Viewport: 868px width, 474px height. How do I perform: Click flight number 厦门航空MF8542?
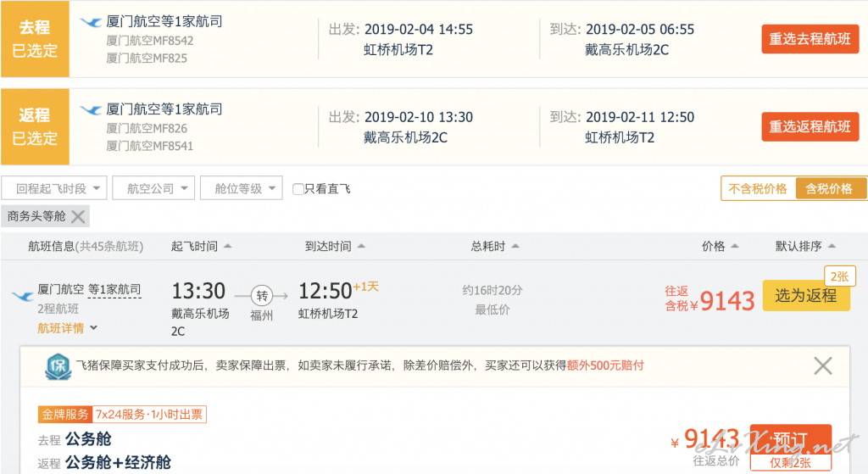[150, 41]
